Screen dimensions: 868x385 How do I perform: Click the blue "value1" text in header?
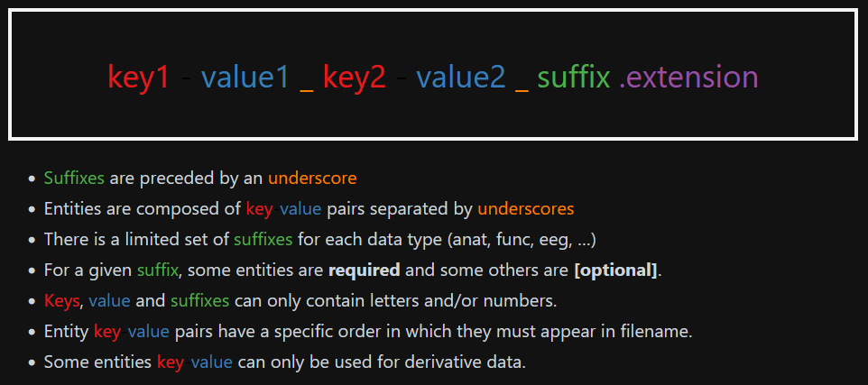(x=245, y=78)
